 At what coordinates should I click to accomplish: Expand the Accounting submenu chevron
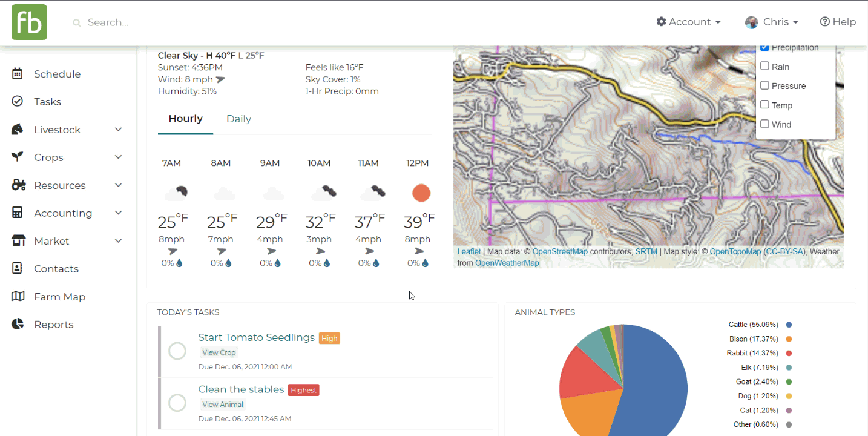119,213
